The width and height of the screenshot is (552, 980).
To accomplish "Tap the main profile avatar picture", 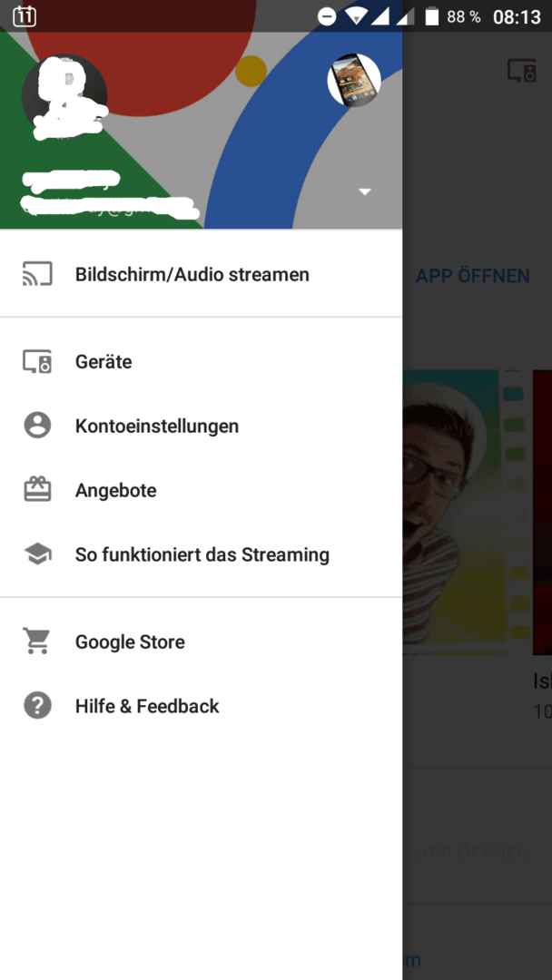I will 64,97.
